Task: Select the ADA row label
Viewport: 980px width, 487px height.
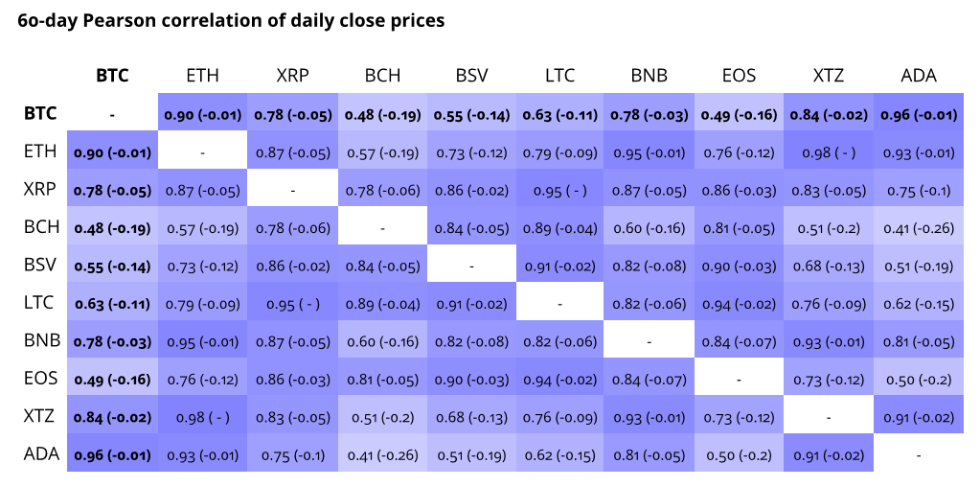Action: 41,454
